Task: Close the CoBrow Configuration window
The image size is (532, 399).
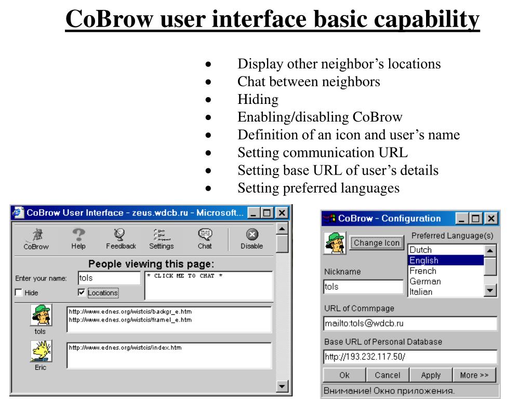Action: point(491,219)
